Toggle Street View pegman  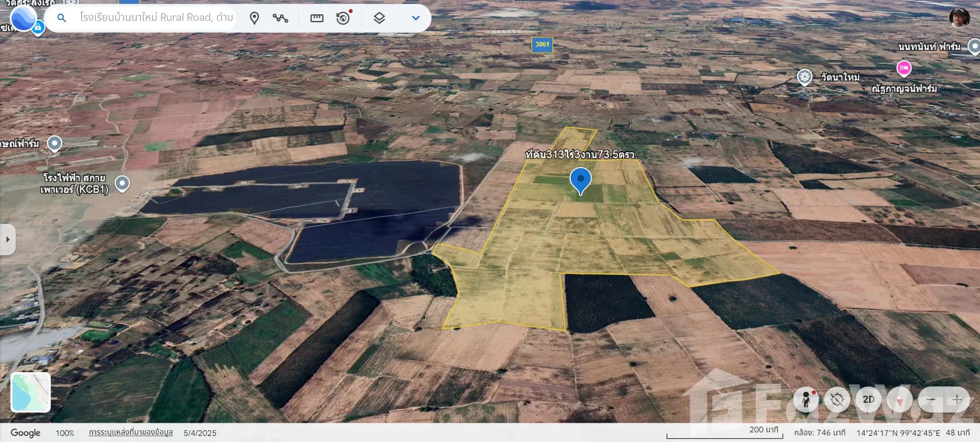806,400
